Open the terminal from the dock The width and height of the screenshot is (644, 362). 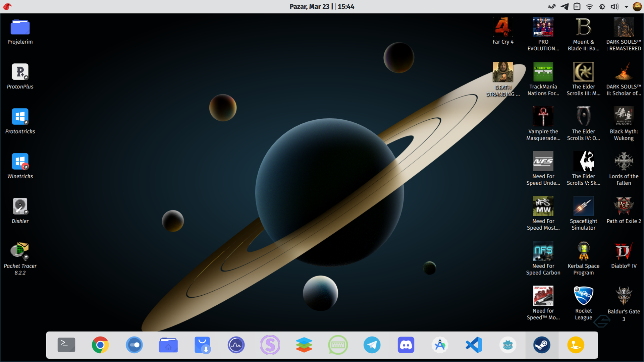point(66,345)
